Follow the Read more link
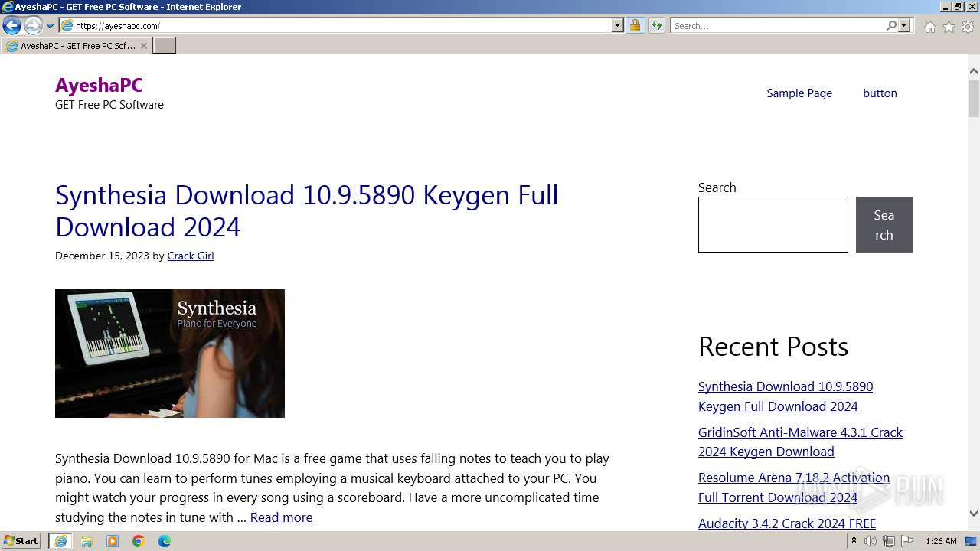This screenshot has height=551, width=980. click(x=281, y=517)
